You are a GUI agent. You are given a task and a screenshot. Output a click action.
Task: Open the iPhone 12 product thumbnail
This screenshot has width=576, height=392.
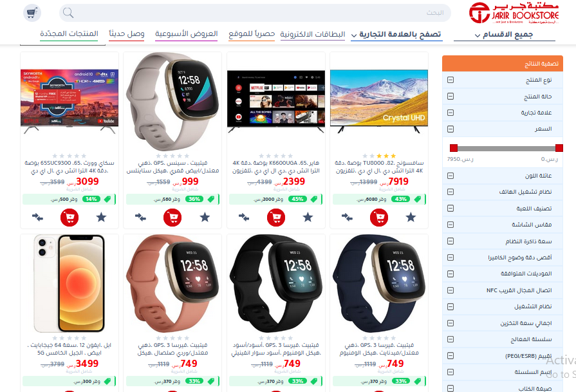tap(70, 284)
